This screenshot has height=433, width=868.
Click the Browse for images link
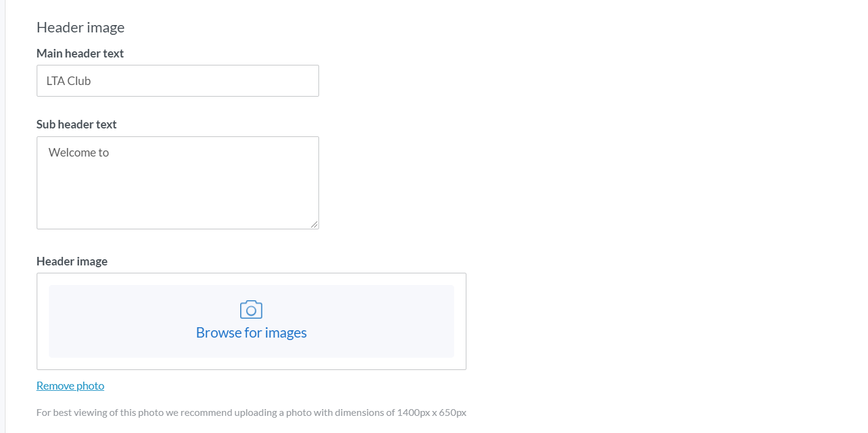point(251,333)
